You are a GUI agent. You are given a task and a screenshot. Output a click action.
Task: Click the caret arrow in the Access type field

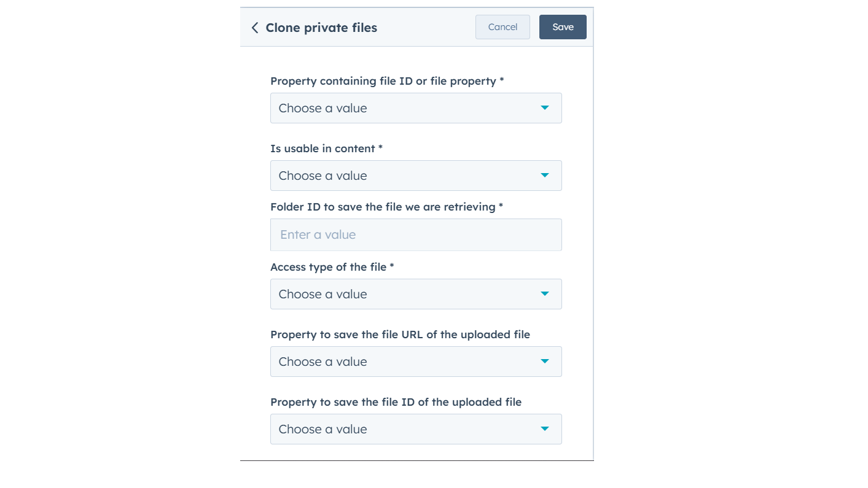544,294
